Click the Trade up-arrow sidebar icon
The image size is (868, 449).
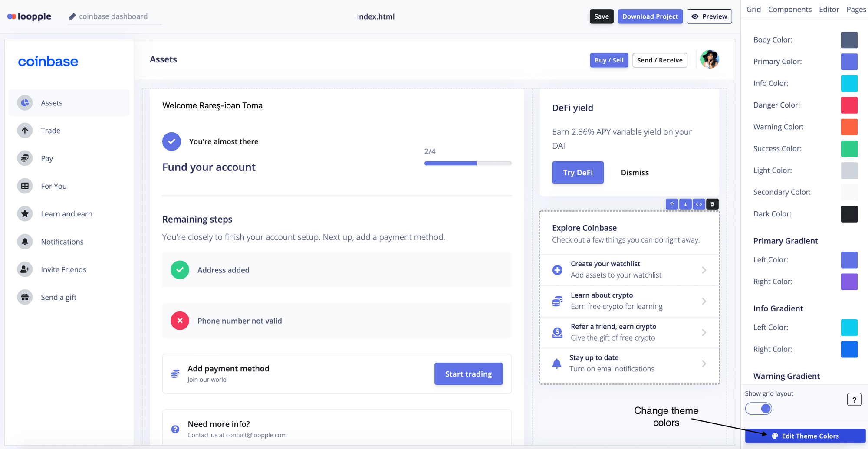25,131
